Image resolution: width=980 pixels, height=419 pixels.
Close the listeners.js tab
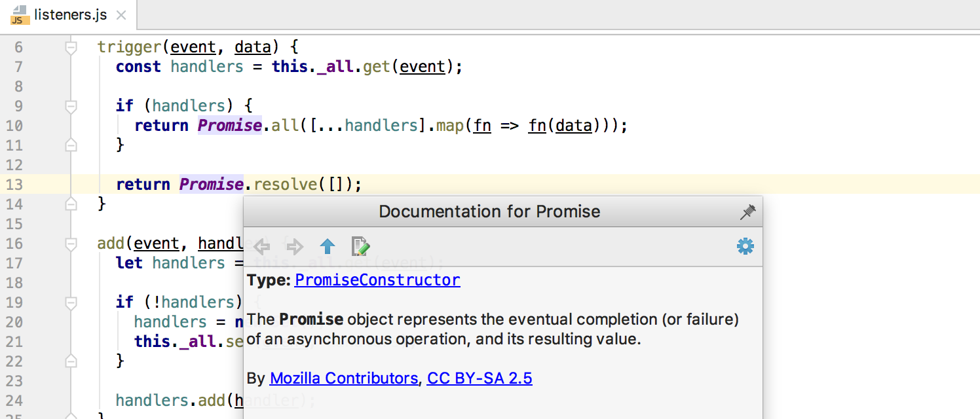(121, 15)
